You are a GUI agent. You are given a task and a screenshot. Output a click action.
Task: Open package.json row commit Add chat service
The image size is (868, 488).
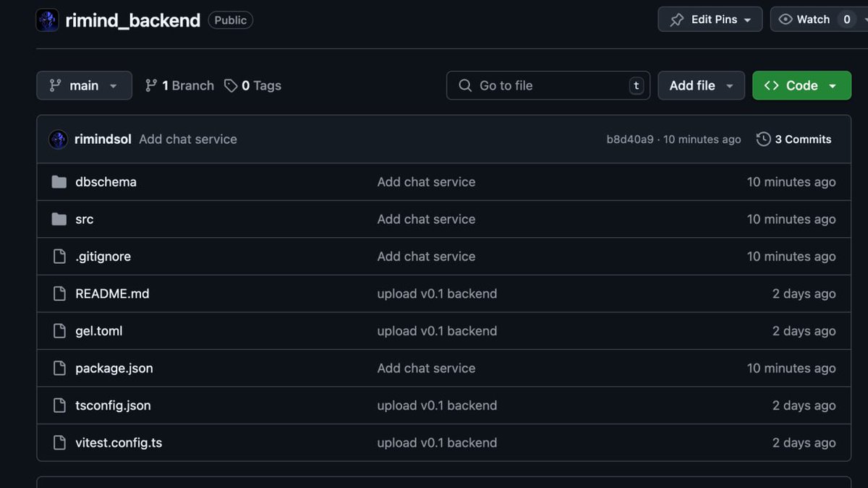tap(426, 368)
